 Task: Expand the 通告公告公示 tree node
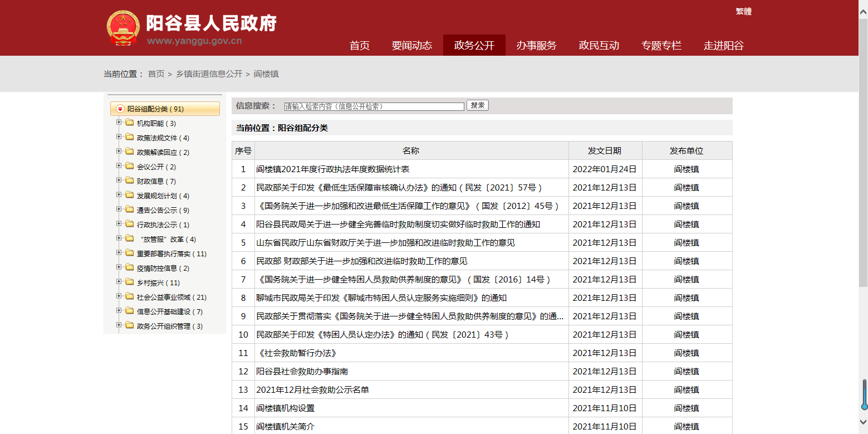coord(119,209)
